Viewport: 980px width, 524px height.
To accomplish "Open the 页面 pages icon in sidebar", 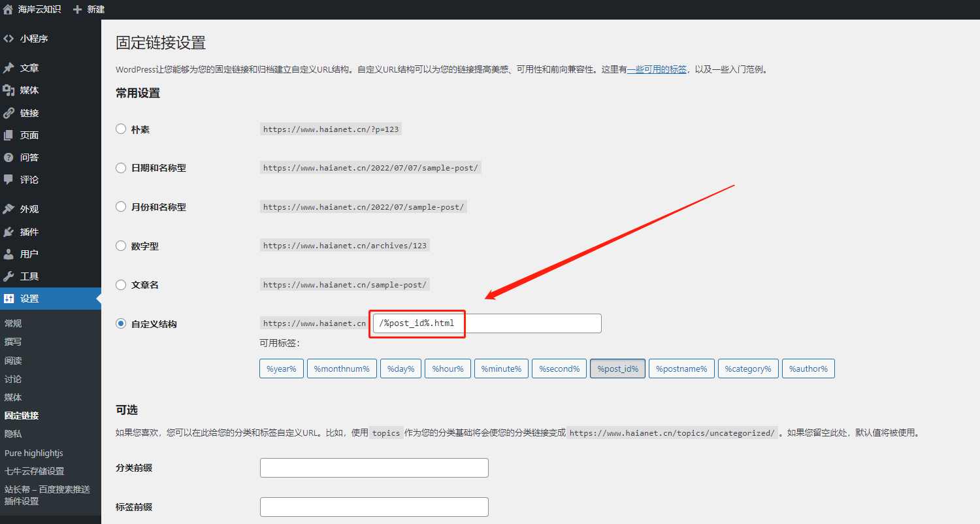I will [x=8, y=135].
